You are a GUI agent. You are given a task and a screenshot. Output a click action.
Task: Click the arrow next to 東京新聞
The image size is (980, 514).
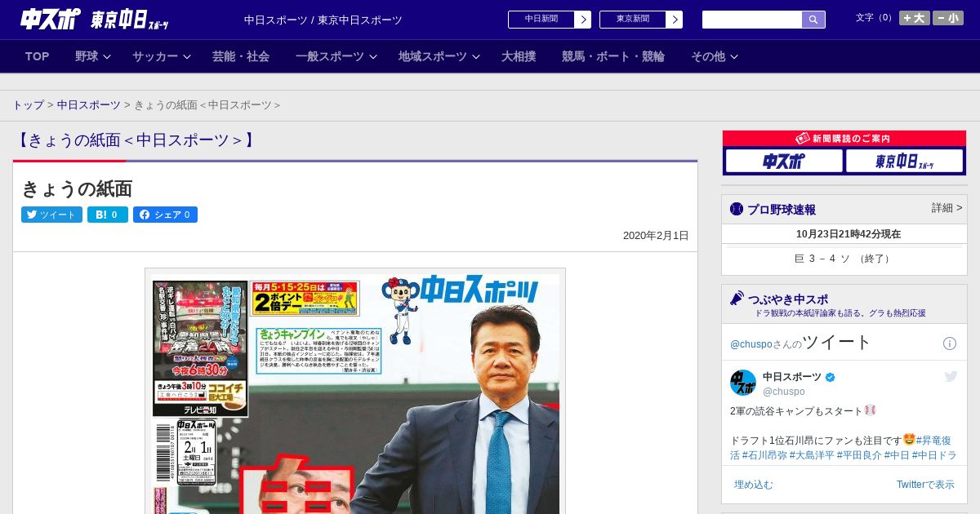click(x=675, y=20)
